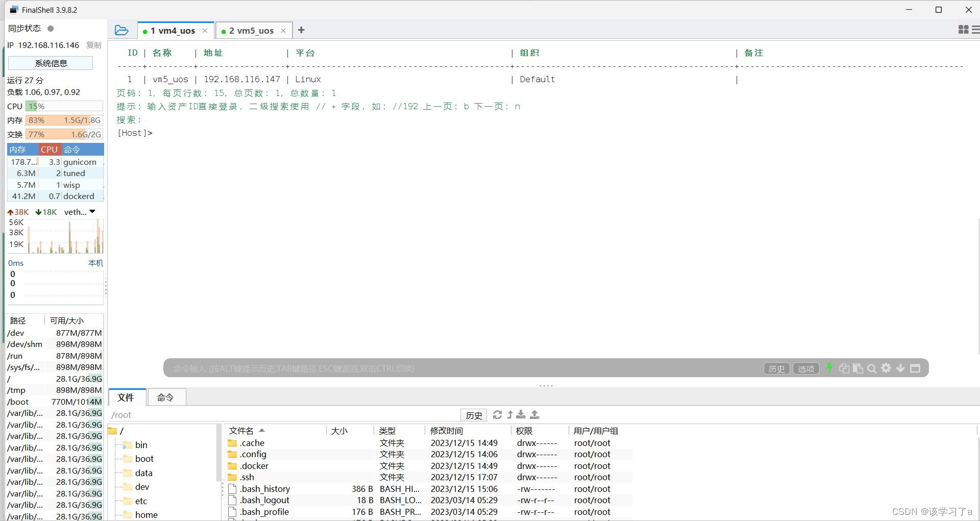Go up to parent directory
Image resolution: width=980 pixels, height=521 pixels.
(x=509, y=415)
